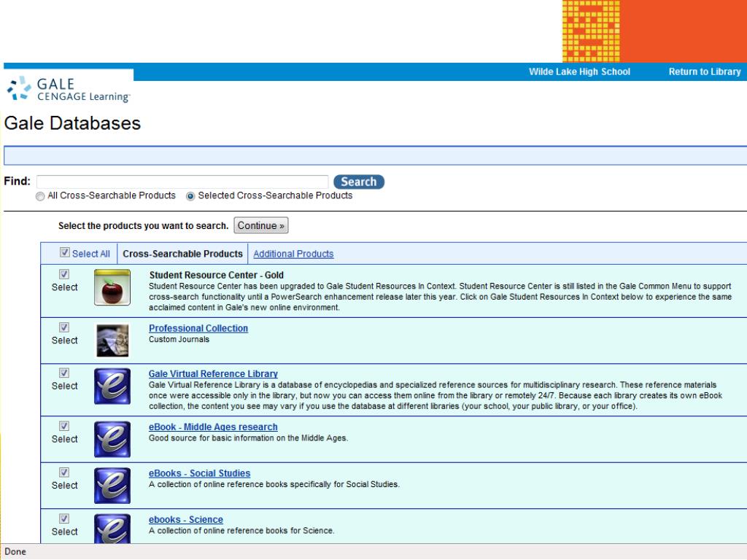Uncheck the Student Resource Center - Gold checkbox
747x560 pixels.
pyautogui.click(x=64, y=274)
